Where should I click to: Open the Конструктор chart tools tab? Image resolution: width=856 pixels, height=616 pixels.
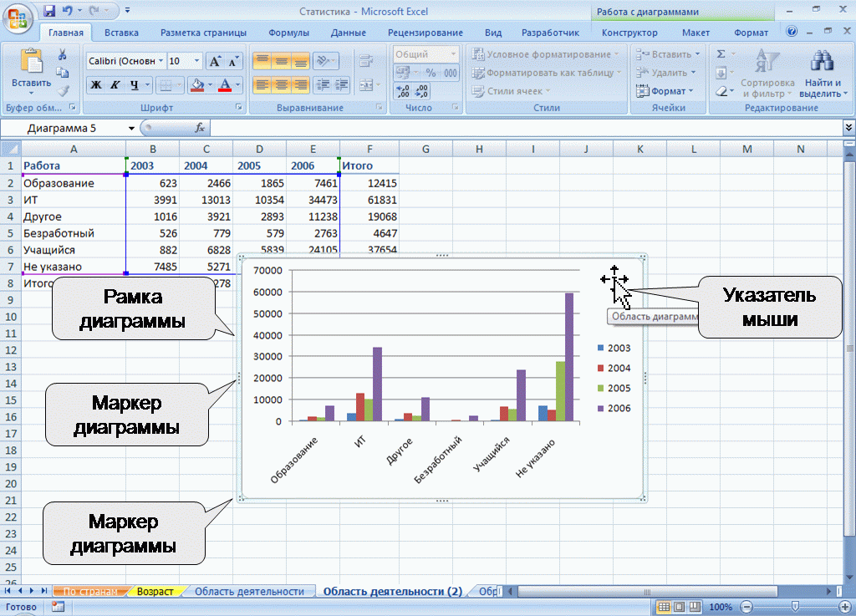point(629,33)
